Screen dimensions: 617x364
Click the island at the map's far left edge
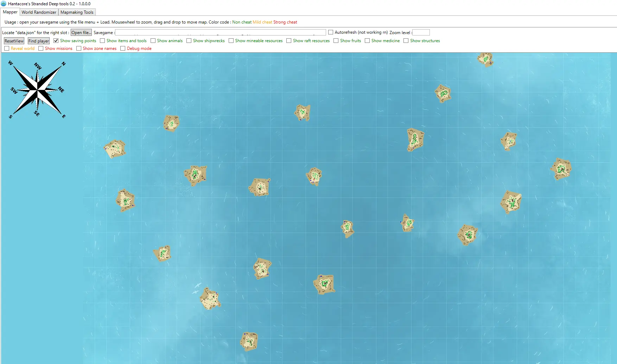(115, 149)
